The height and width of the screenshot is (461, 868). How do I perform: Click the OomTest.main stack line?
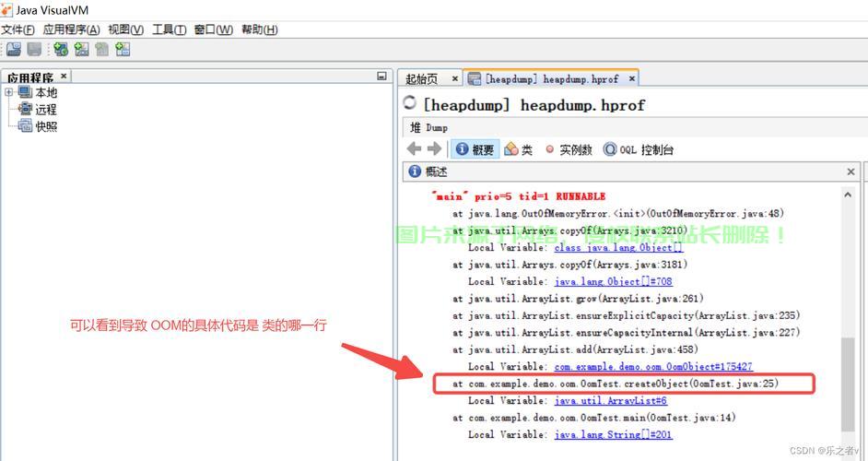(x=594, y=418)
